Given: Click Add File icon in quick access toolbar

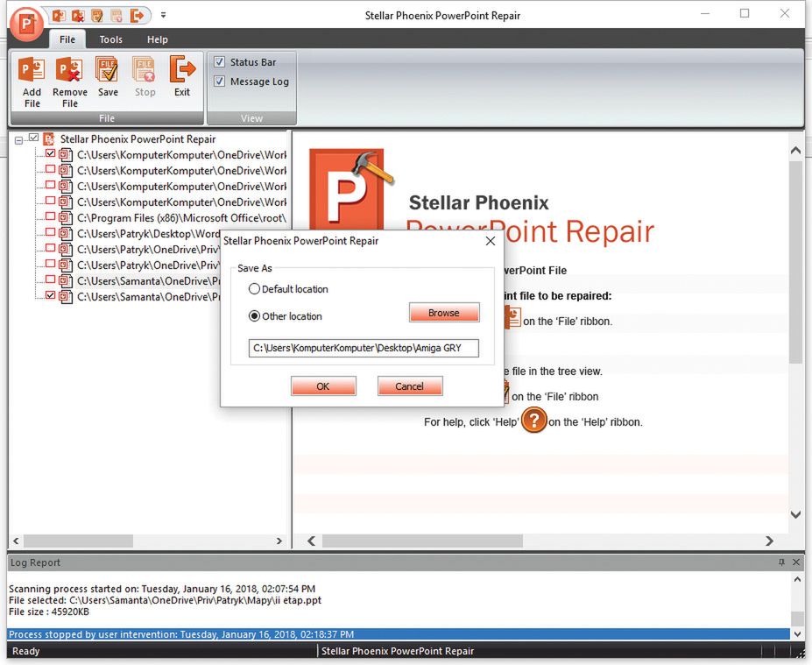Looking at the screenshot, I should (x=59, y=16).
